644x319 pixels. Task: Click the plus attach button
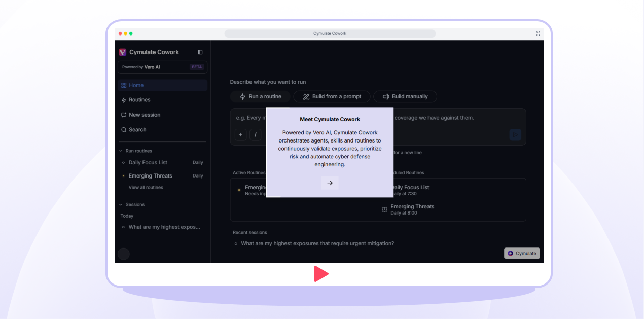(240, 134)
